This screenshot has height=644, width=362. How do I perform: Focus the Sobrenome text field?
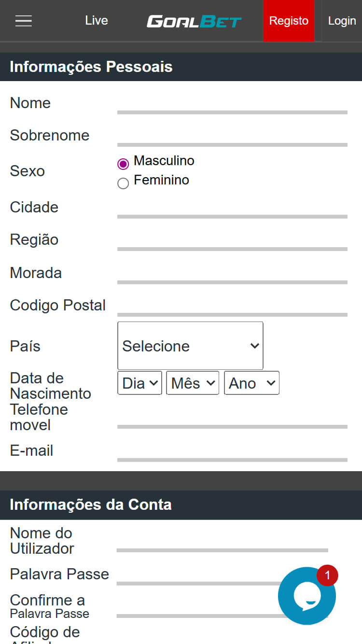click(232, 137)
